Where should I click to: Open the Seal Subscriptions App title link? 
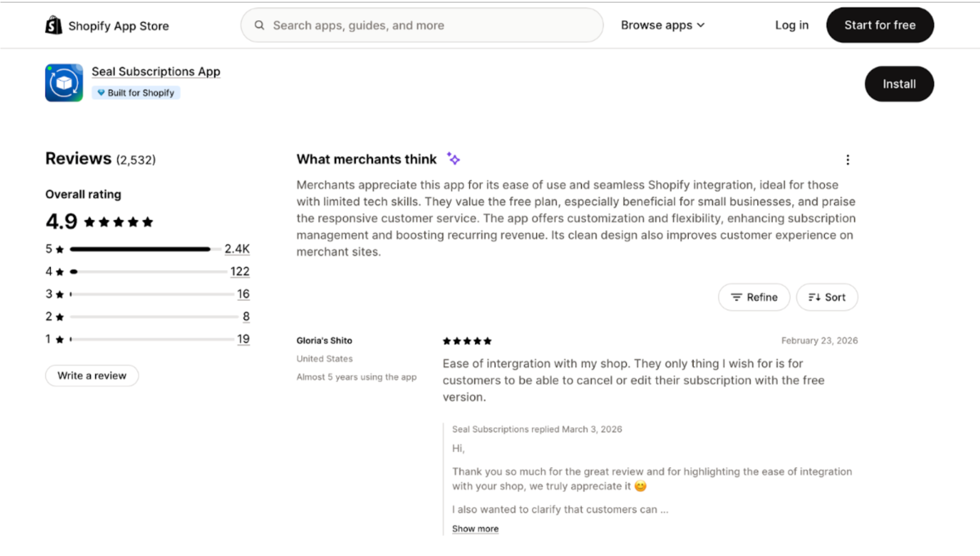pos(156,72)
